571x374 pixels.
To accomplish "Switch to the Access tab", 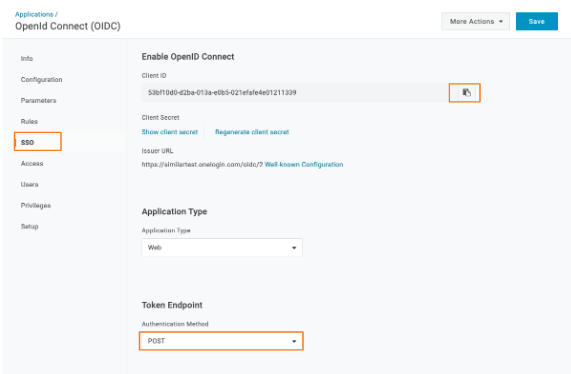I will tap(32, 164).
